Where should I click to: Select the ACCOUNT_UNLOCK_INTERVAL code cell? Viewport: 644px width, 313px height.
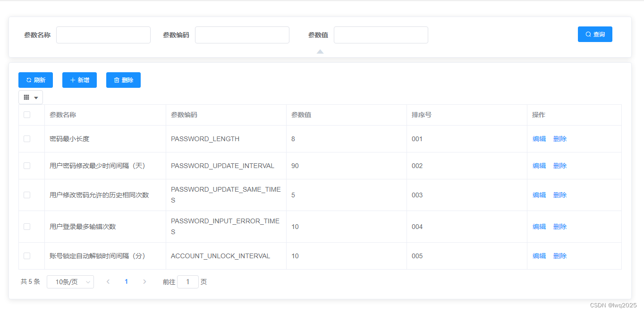226,256
